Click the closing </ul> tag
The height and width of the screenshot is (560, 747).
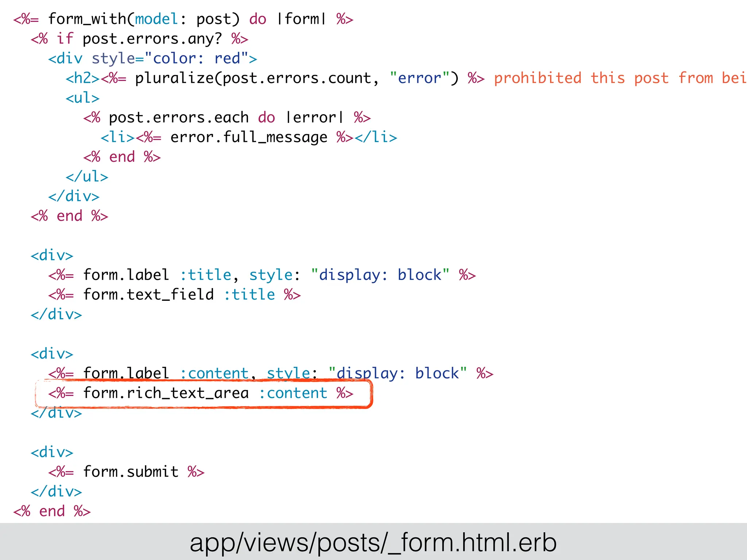click(87, 176)
